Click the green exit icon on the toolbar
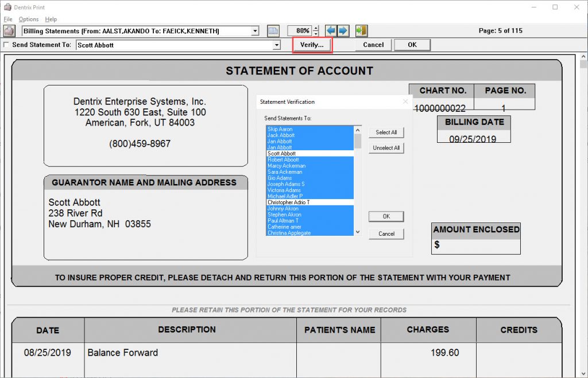This screenshot has width=588, height=378. coord(360,30)
